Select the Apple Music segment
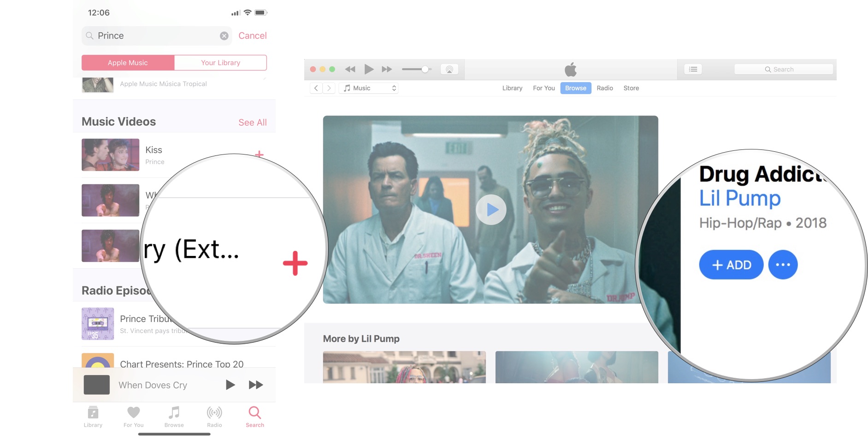 click(128, 63)
